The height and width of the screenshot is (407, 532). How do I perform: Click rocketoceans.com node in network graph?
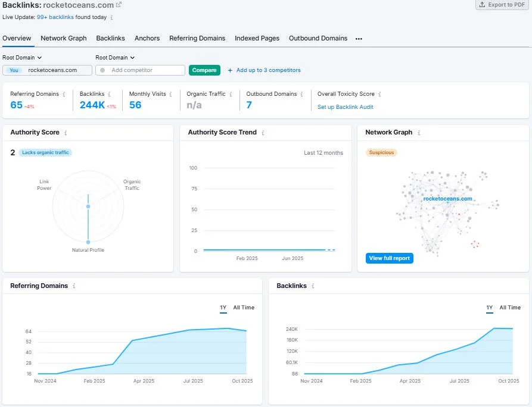(447, 199)
